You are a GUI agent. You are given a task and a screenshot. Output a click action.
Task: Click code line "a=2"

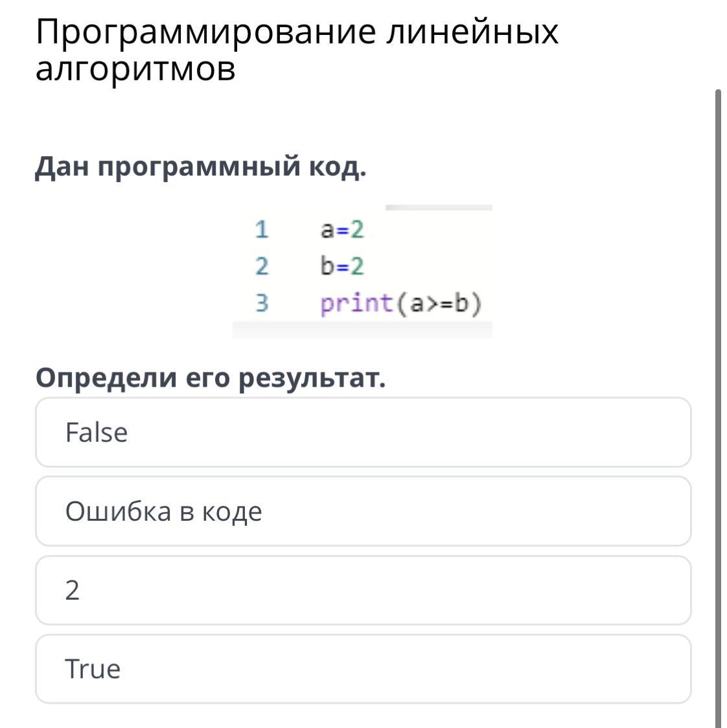tap(342, 229)
